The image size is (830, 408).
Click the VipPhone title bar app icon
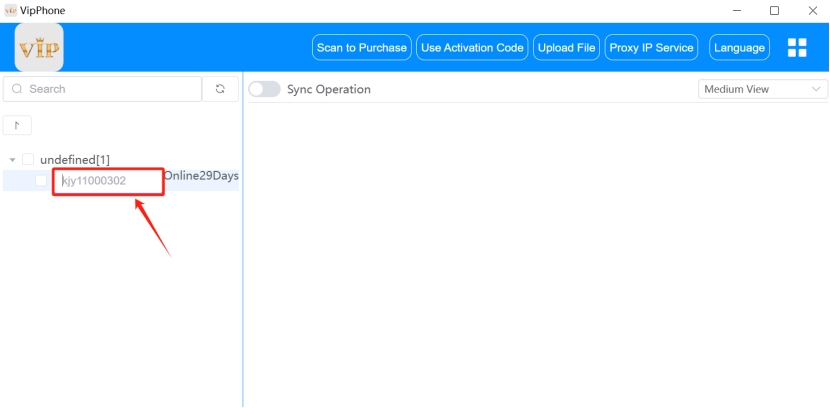click(11, 11)
